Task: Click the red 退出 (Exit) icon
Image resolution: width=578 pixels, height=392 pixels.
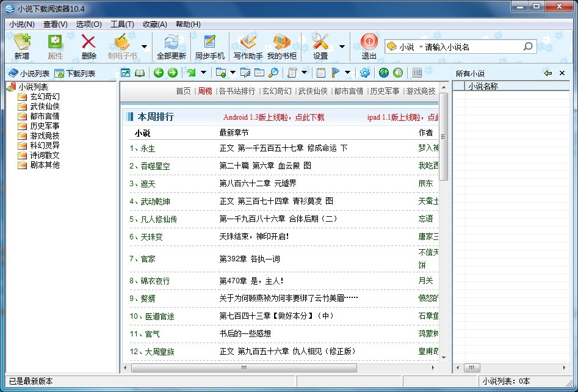Action: (x=369, y=46)
